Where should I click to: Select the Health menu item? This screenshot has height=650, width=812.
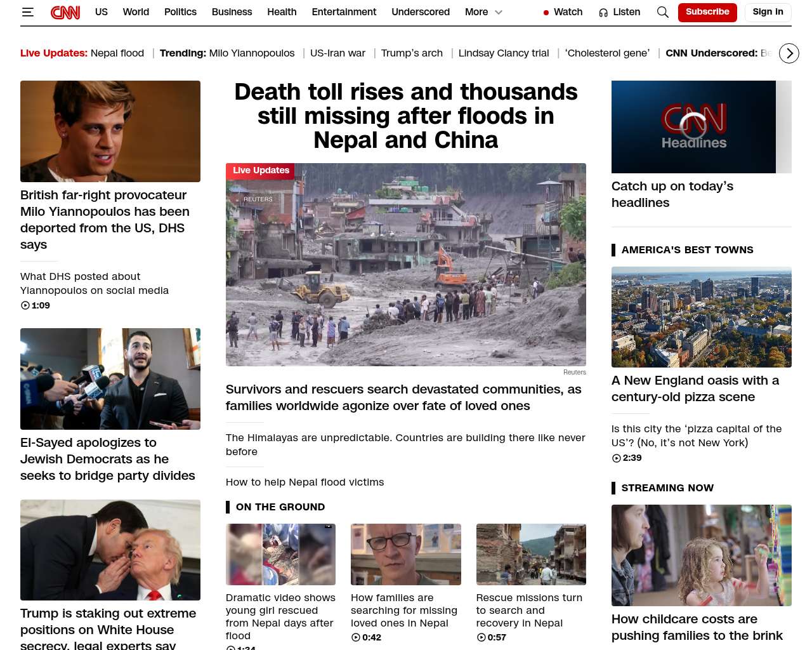pyautogui.click(x=282, y=12)
